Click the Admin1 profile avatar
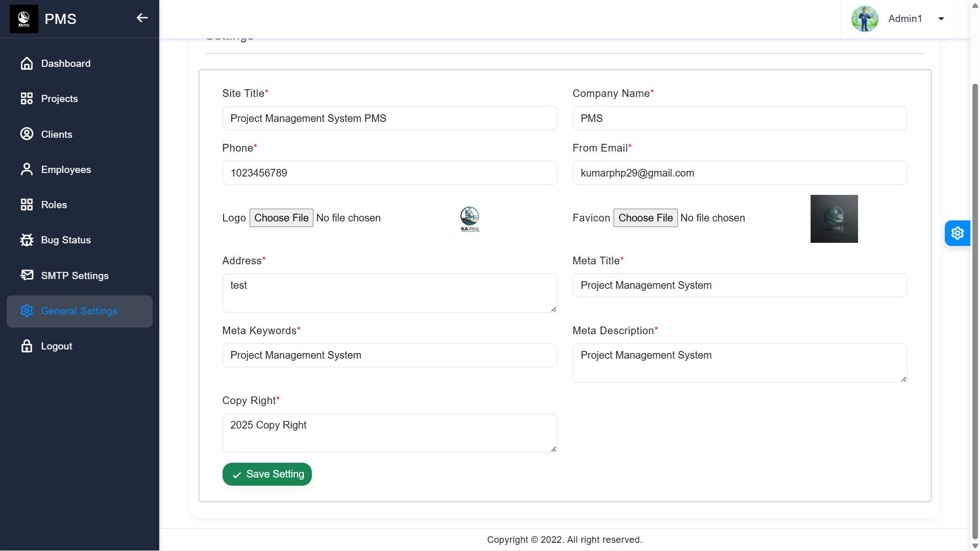 pos(864,19)
